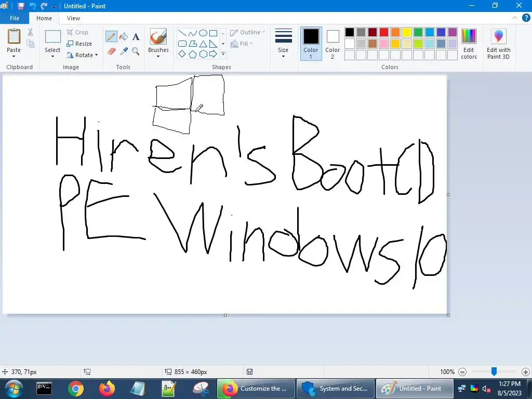The height and width of the screenshot is (399, 532).
Task: Select the Eraser tool
Action: coord(111,51)
